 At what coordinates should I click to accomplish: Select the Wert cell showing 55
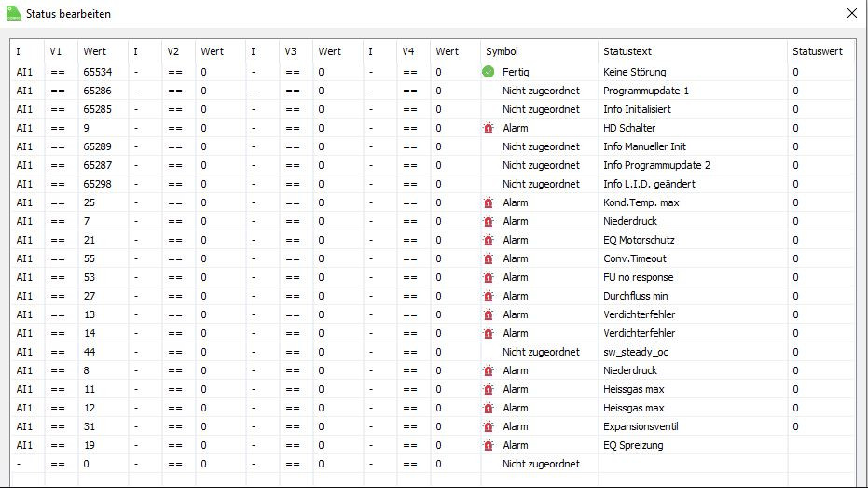coord(90,258)
